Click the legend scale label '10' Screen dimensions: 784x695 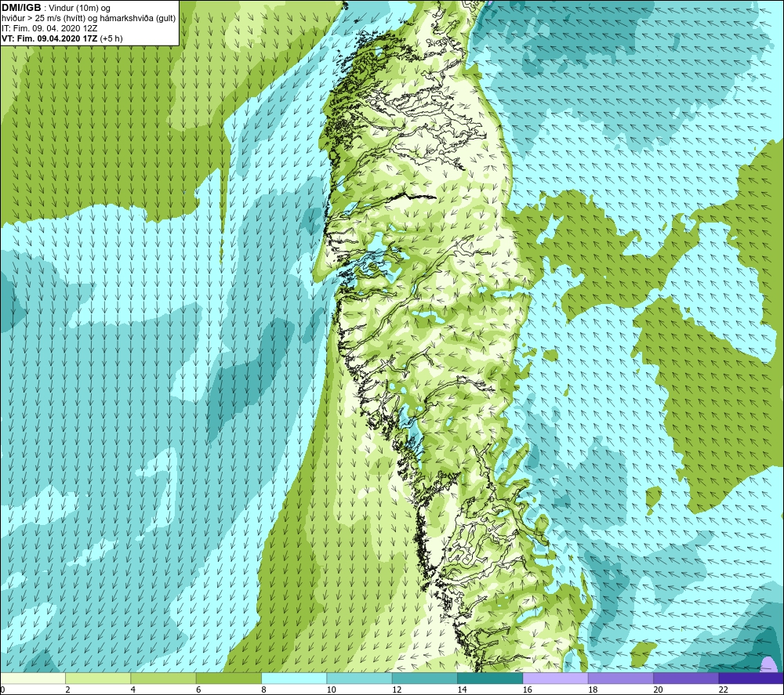331,690
